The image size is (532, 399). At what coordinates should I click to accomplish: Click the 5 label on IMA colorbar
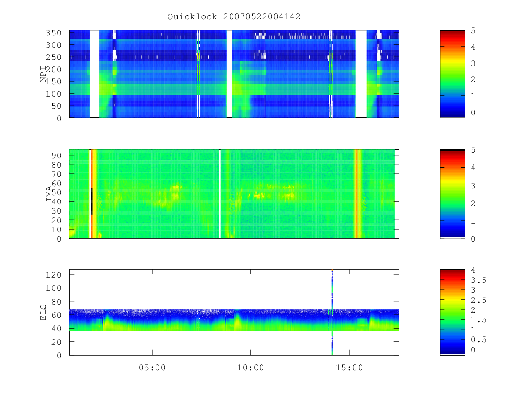[473, 150]
